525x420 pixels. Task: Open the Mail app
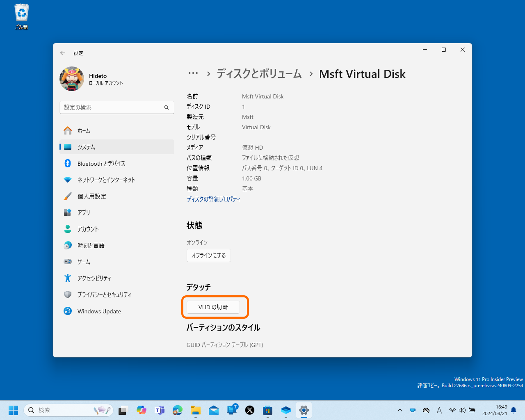coord(214,410)
